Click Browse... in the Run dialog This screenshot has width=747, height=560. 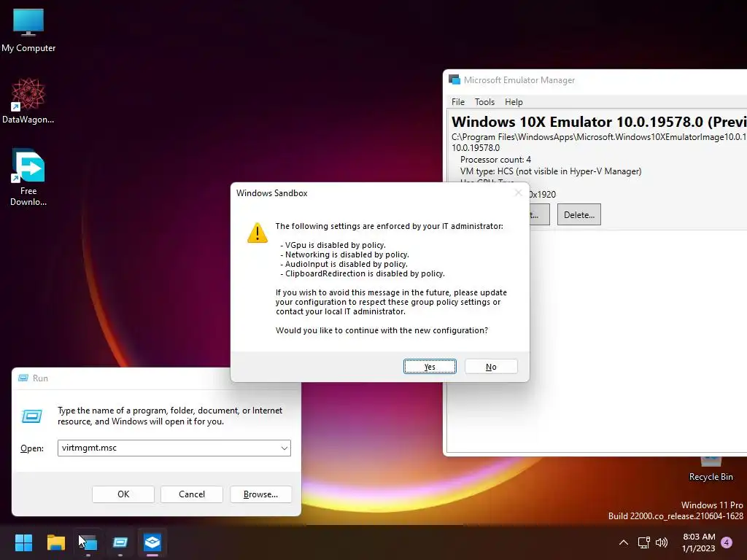260,494
